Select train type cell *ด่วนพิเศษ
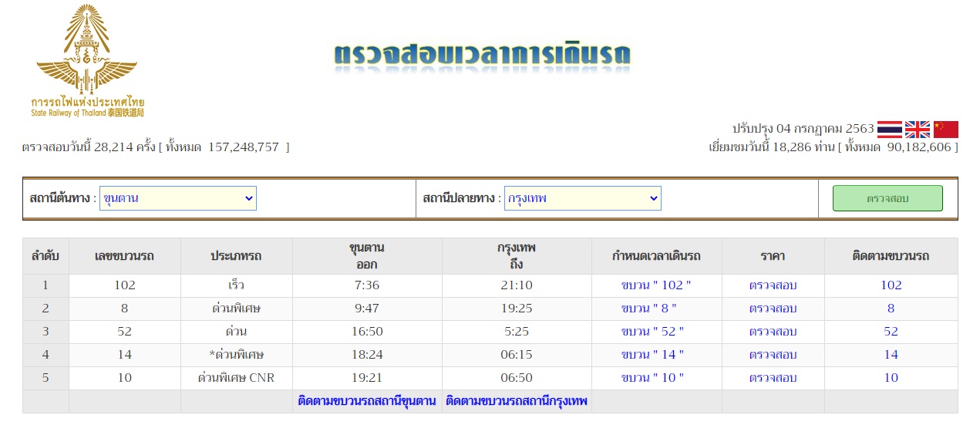This screenshot has height=425, width=980. click(236, 355)
